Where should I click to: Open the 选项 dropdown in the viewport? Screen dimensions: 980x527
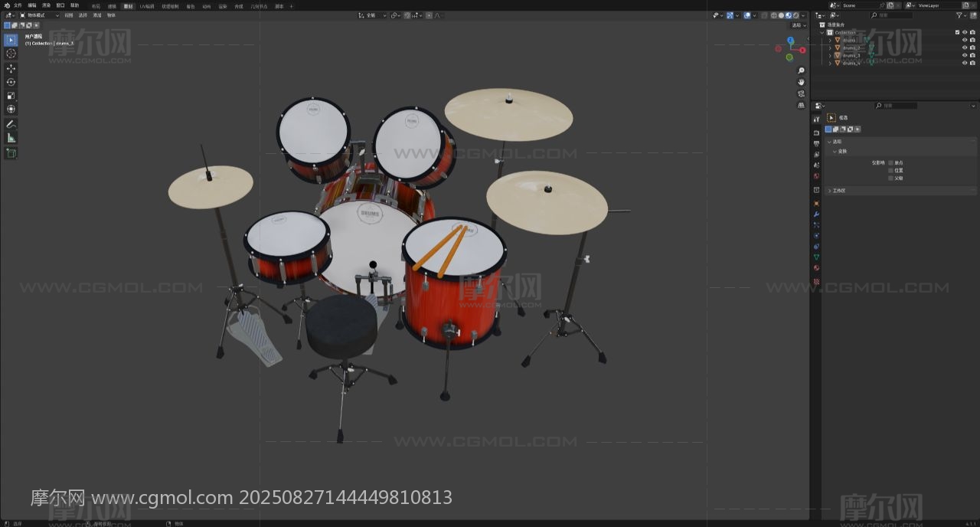click(798, 25)
